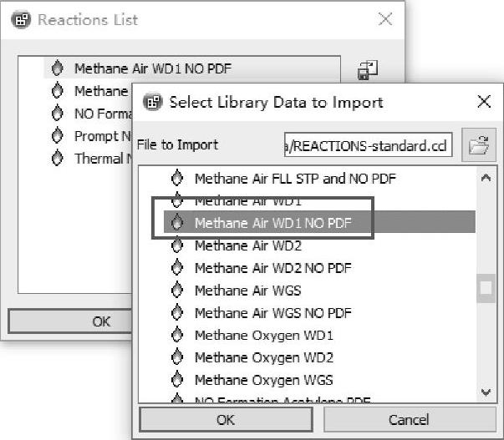
Task: Click the flame icon beside NO Forma row in Reactions List
Action: (57, 113)
